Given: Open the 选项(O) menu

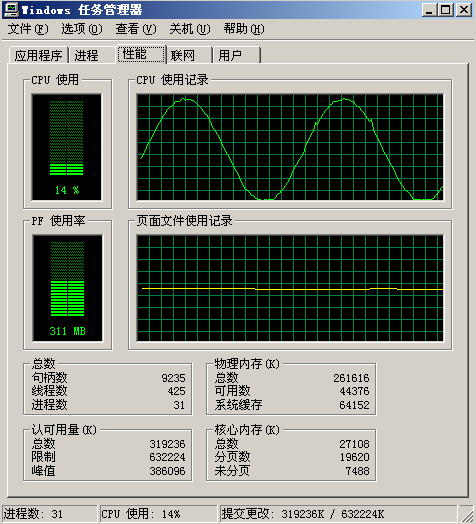Looking at the screenshot, I should click(x=82, y=29).
